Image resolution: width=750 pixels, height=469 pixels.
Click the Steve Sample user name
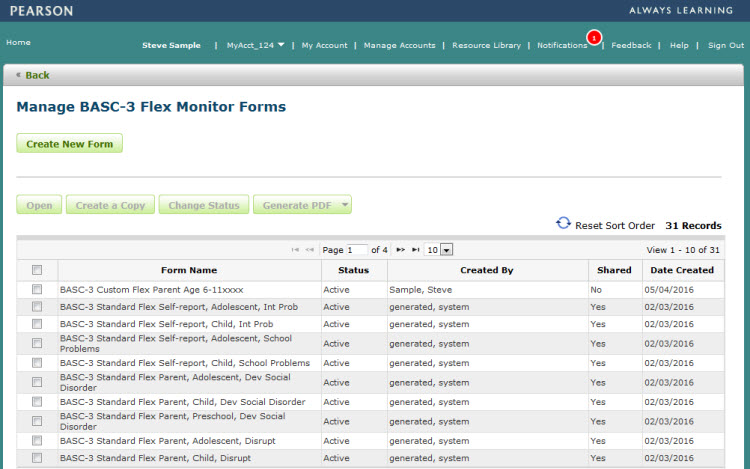(171, 45)
